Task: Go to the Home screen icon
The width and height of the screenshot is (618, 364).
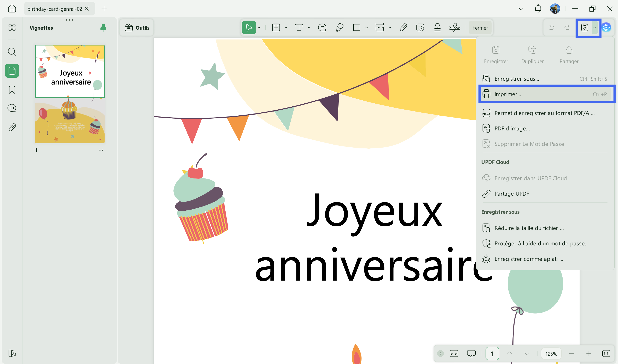Action: (12, 9)
